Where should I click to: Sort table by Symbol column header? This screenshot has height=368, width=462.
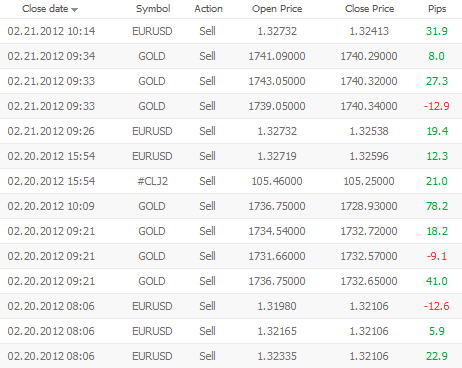click(x=153, y=9)
